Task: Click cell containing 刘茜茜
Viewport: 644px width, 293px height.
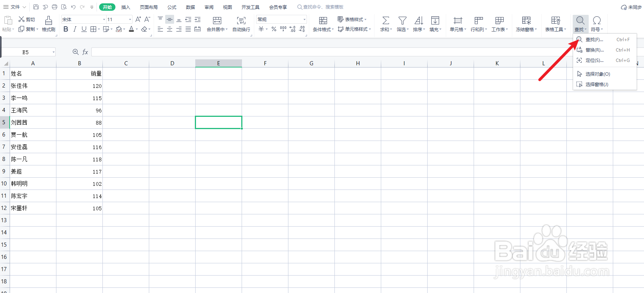Action: point(33,122)
